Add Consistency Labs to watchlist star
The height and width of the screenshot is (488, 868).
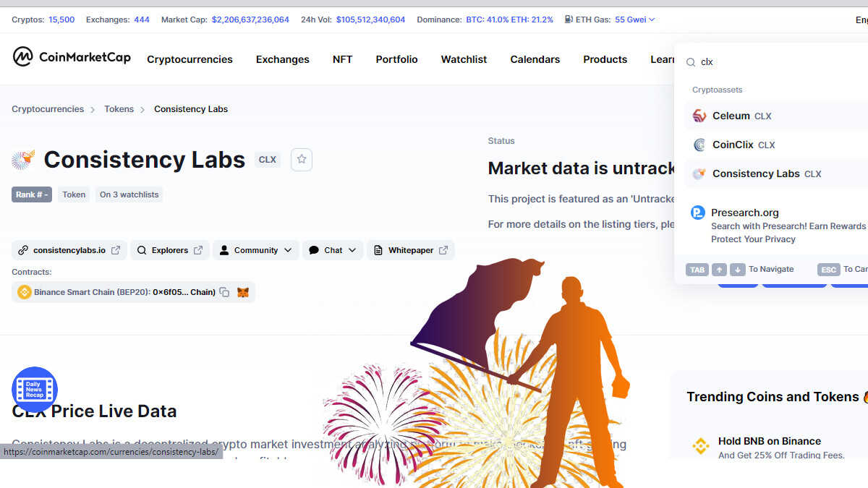302,160
